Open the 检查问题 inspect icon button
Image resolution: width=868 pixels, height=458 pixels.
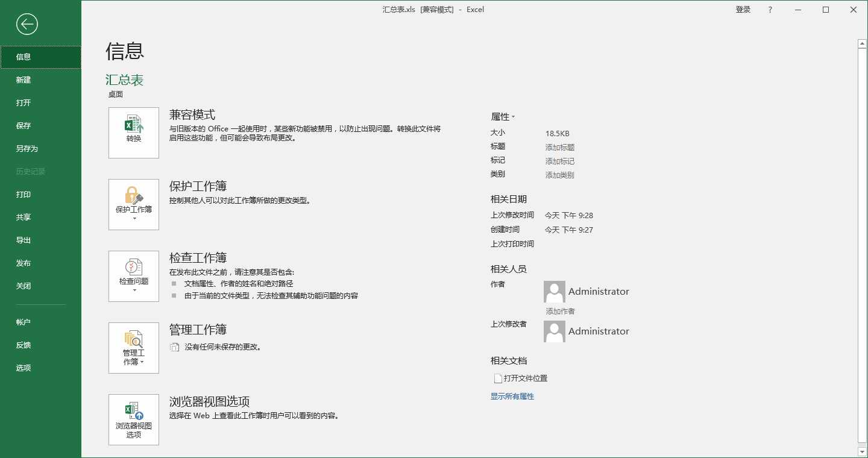pyautogui.click(x=134, y=276)
